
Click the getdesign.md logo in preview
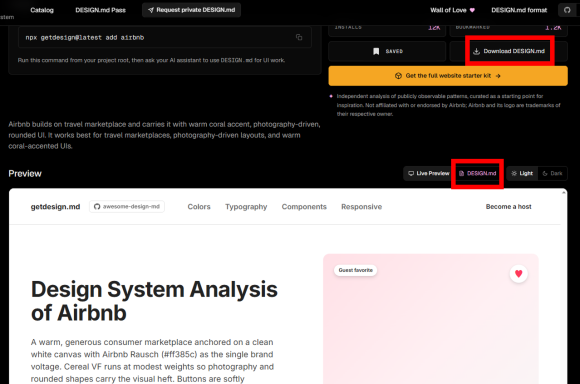tap(55, 207)
